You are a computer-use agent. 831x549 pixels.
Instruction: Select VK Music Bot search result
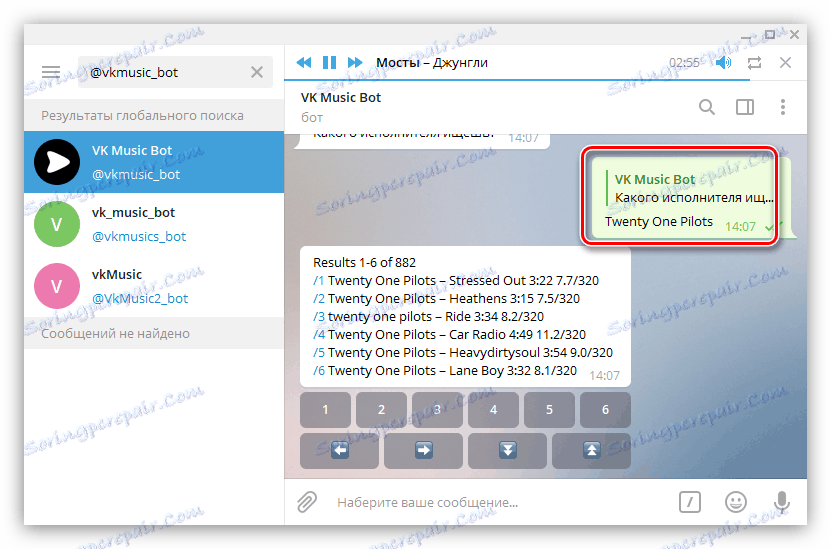pyautogui.click(x=154, y=162)
